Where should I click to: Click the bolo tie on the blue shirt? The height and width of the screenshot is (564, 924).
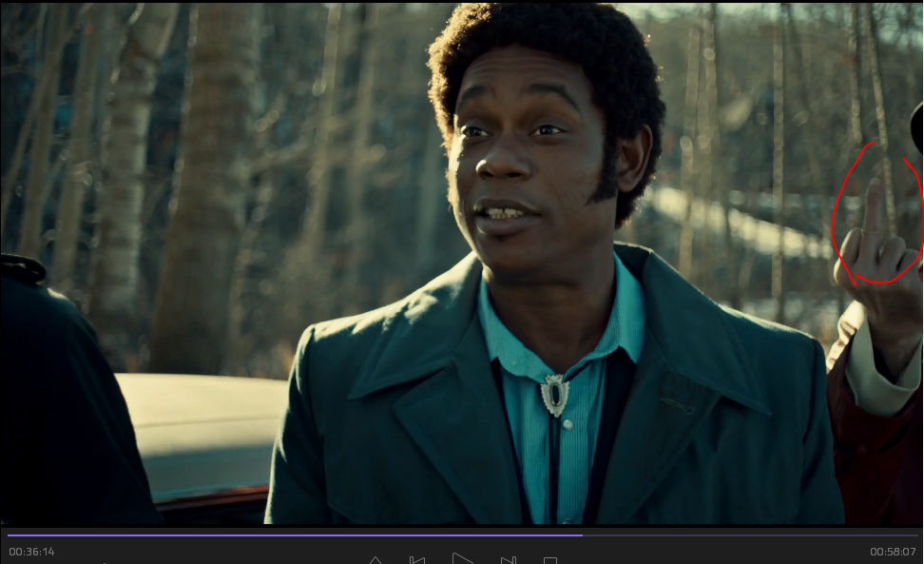point(554,393)
